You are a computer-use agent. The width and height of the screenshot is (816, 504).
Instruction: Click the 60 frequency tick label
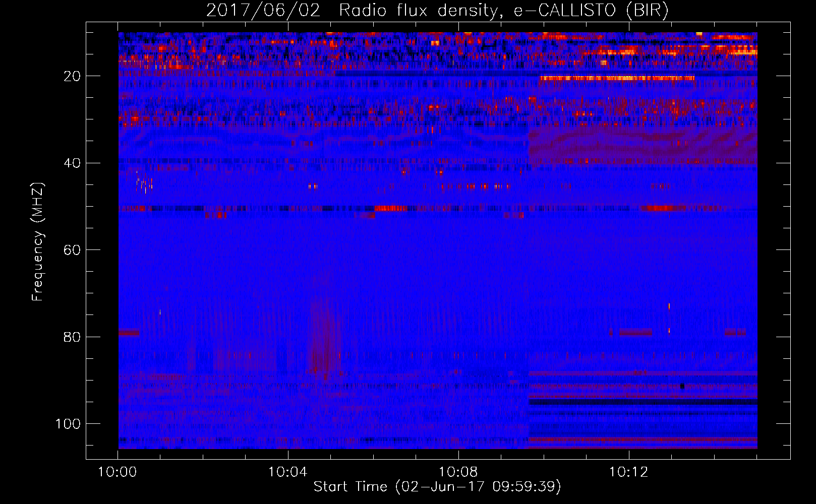tap(73, 250)
